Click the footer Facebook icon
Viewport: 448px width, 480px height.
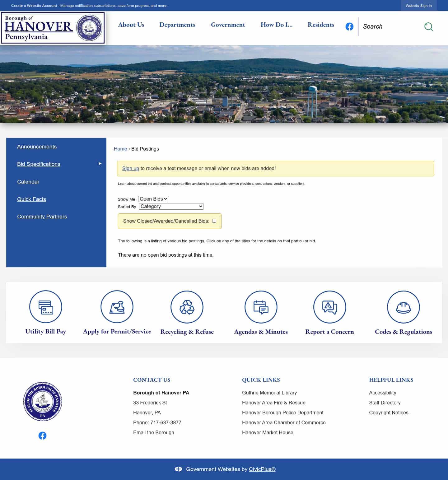click(x=42, y=436)
